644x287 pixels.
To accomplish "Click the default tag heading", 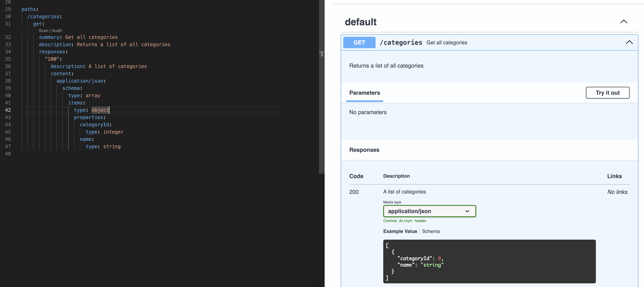I will [x=360, y=22].
